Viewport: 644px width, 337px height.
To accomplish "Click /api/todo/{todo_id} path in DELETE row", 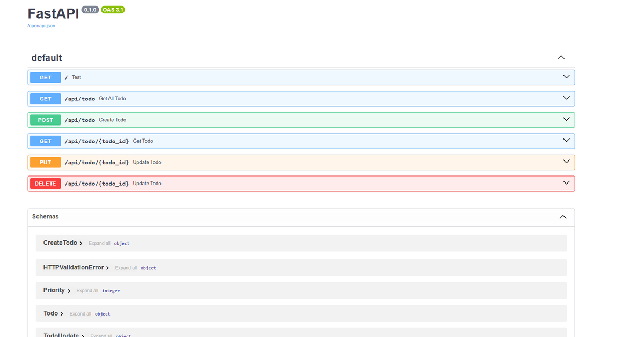I will 97,184.
